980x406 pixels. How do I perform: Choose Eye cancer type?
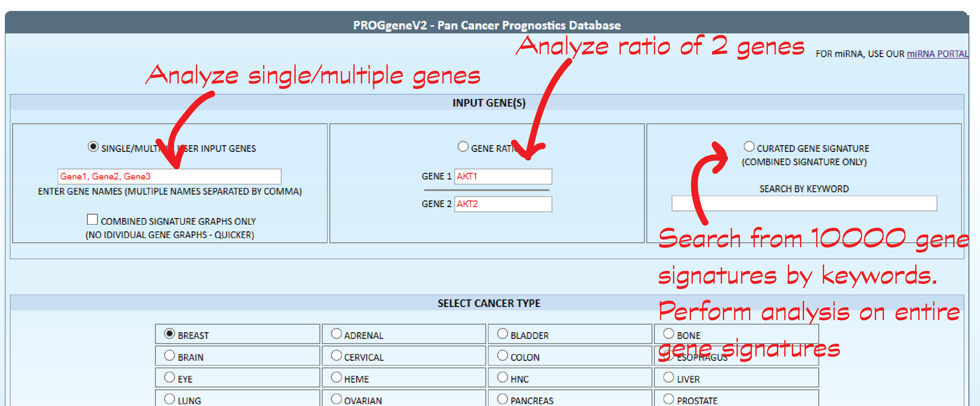(169, 377)
